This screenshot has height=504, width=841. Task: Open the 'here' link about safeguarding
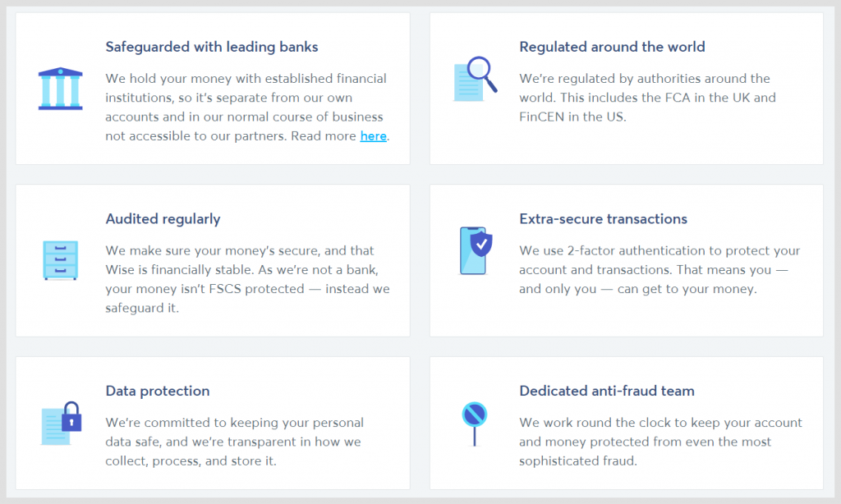[x=374, y=136]
